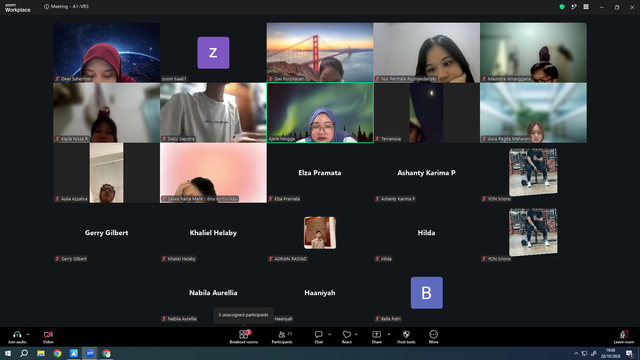Image resolution: width=640 pixels, height=360 pixels.
Task: Switch to Zoom in the taskbar
Action: point(90,353)
